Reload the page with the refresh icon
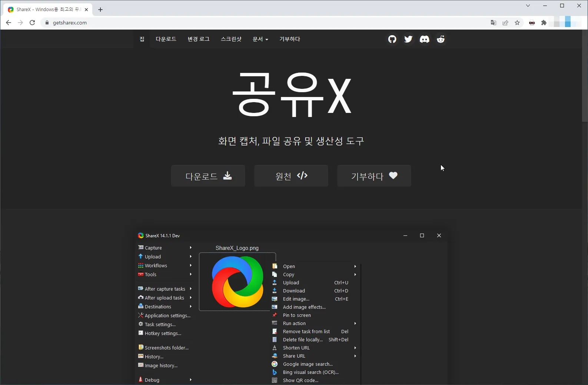 pyautogui.click(x=32, y=23)
